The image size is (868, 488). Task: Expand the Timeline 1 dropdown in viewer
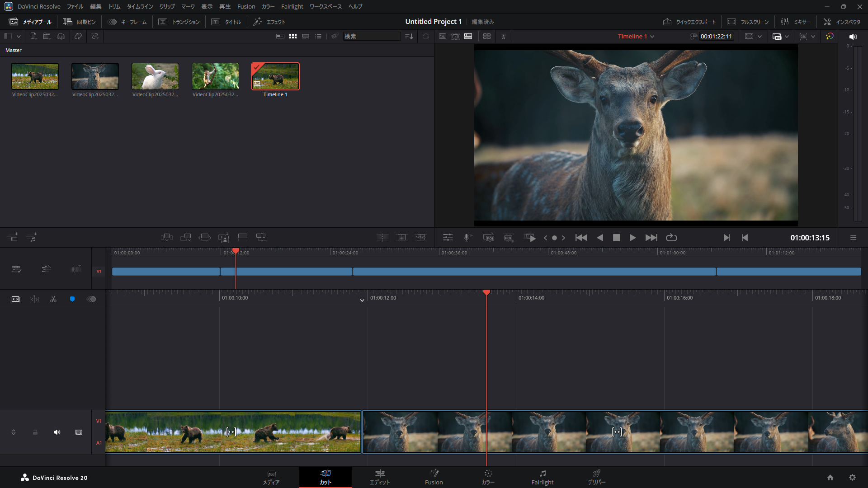click(652, 37)
